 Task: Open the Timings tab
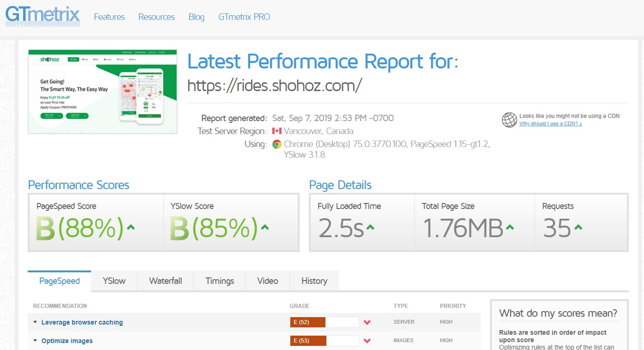click(x=220, y=281)
